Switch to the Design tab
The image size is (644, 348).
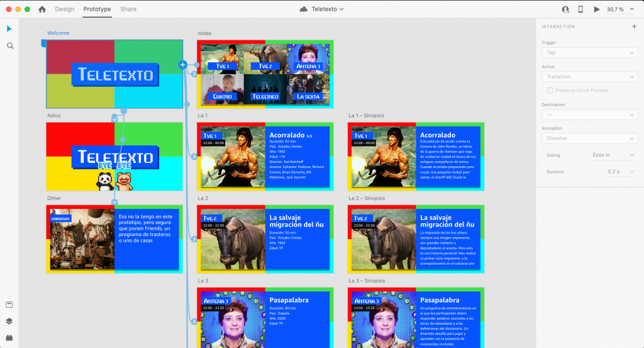[65, 9]
